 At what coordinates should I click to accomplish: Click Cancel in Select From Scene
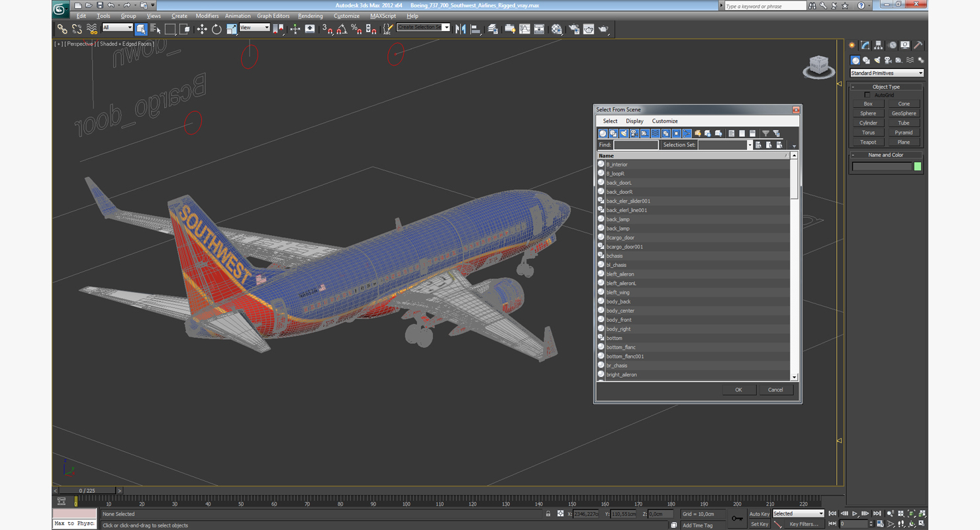[x=775, y=390]
